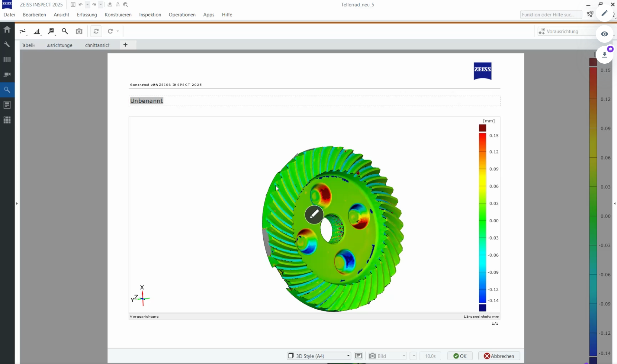Viewport: 617px width, 364px height.
Task: Click the ZEISS logo in title bar
Action: coord(7,5)
